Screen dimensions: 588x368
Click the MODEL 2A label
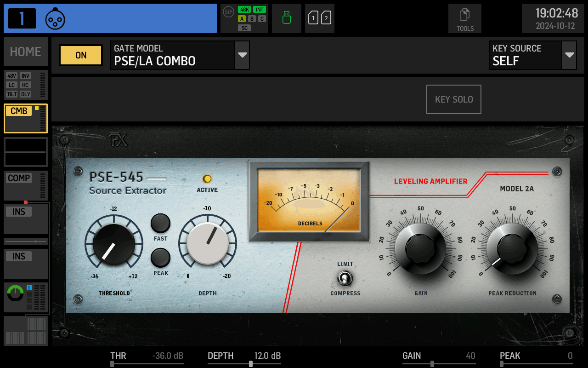click(517, 188)
